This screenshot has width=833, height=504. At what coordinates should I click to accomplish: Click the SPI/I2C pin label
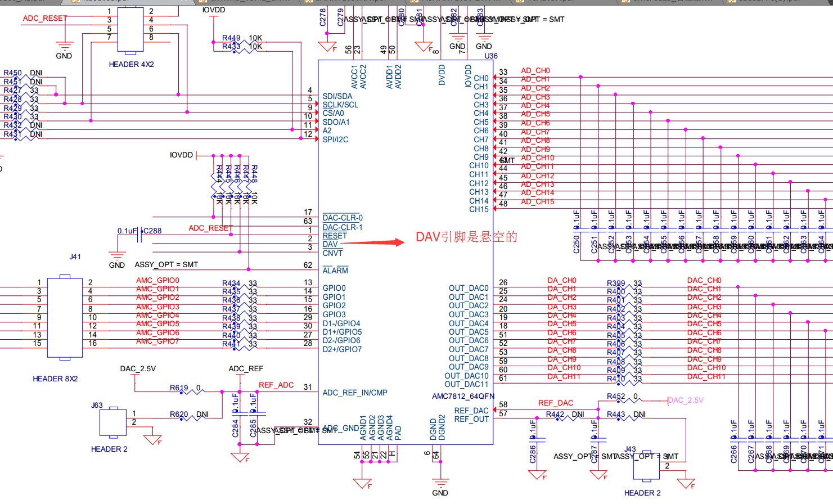click(335, 140)
